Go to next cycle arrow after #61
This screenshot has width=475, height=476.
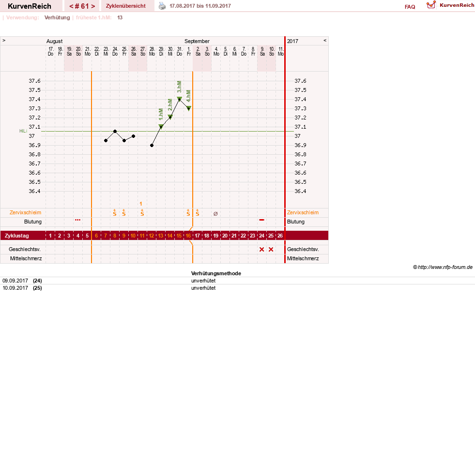93,6
